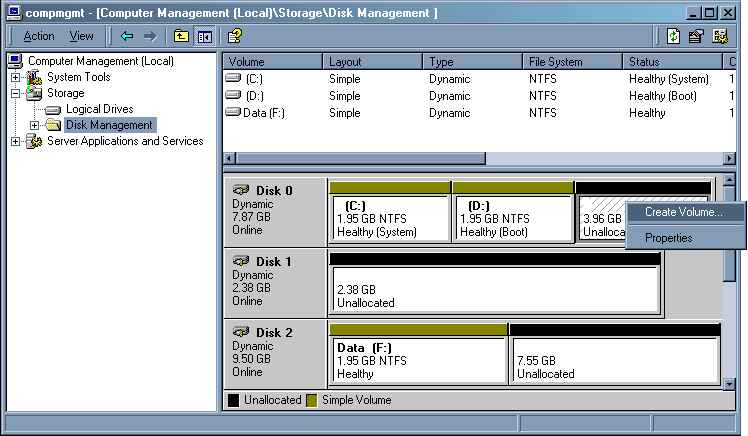
Task: Choose Create Volume... from context menu
Action: click(x=685, y=212)
